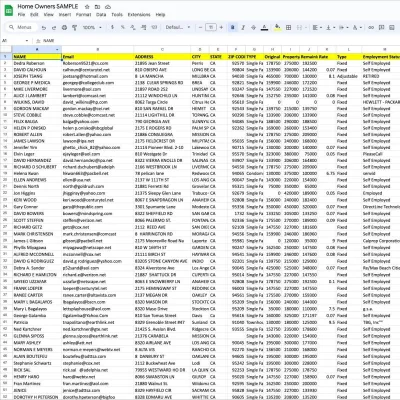400x400 pixels.
Task: Click the font size input field
Action: [211, 27]
